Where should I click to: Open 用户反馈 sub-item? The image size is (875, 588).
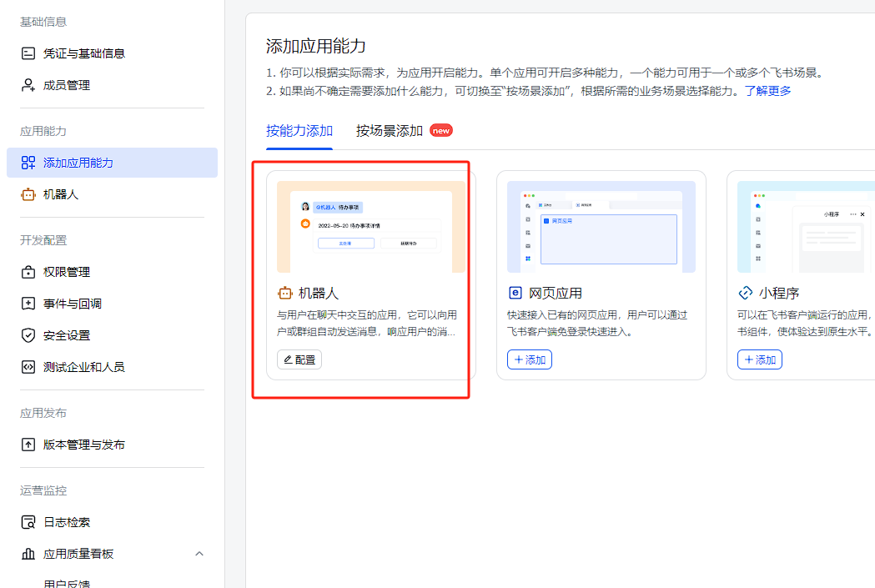tap(67, 584)
